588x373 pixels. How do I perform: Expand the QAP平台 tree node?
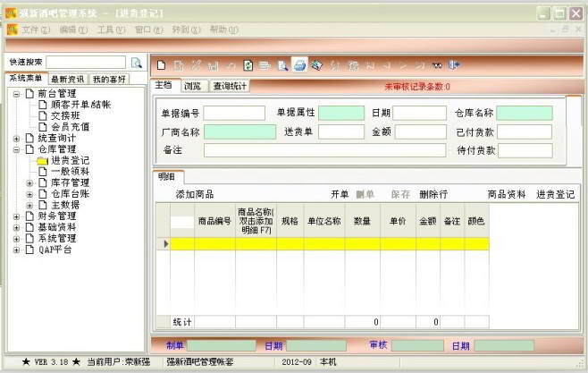coord(16,250)
